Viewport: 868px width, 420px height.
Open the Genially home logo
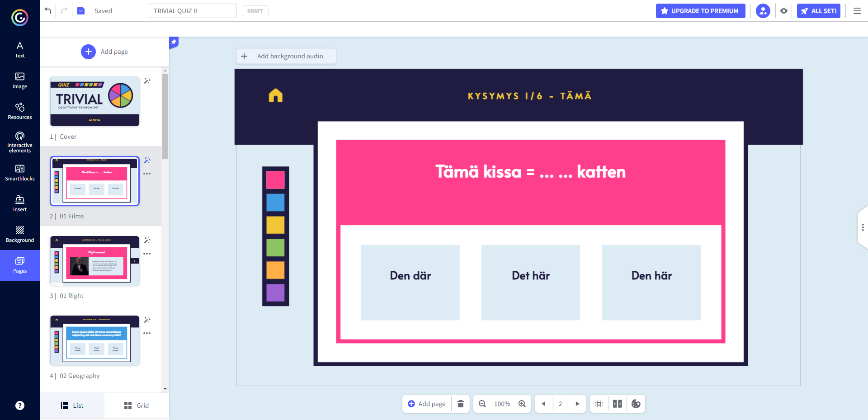19,18
